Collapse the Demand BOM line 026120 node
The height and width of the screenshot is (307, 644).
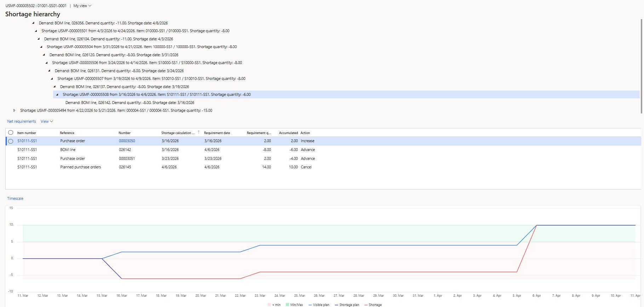(x=44, y=55)
